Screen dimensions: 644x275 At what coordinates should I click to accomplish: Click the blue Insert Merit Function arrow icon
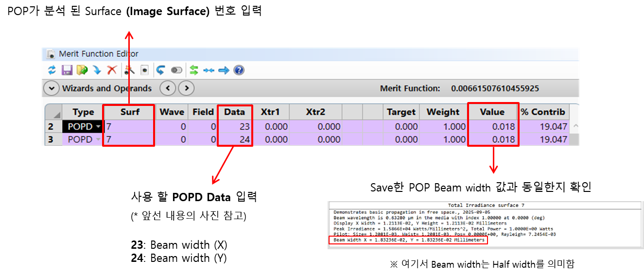pyautogui.click(x=96, y=70)
